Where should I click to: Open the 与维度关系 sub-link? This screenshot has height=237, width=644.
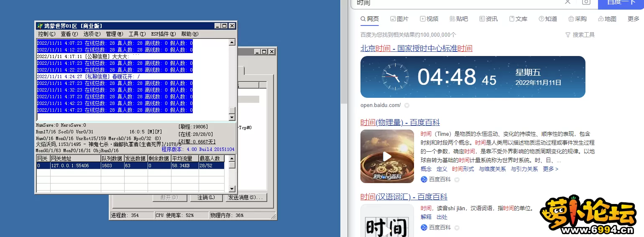(x=493, y=169)
